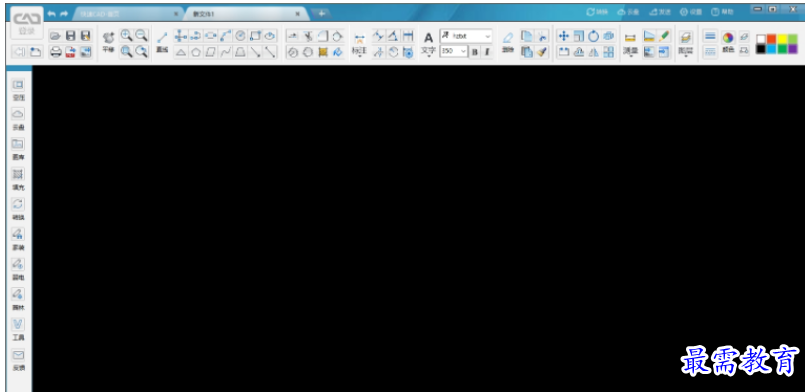Select the triangle shape tool
This screenshot has width=805, height=392.
pos(180,52)
